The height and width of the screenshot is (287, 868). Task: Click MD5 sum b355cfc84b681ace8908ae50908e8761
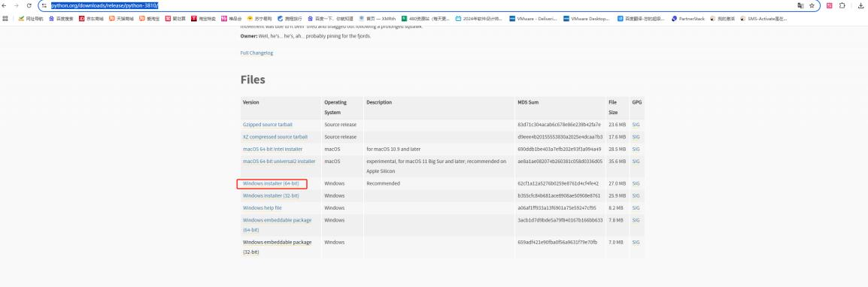(x=559, y=196)
